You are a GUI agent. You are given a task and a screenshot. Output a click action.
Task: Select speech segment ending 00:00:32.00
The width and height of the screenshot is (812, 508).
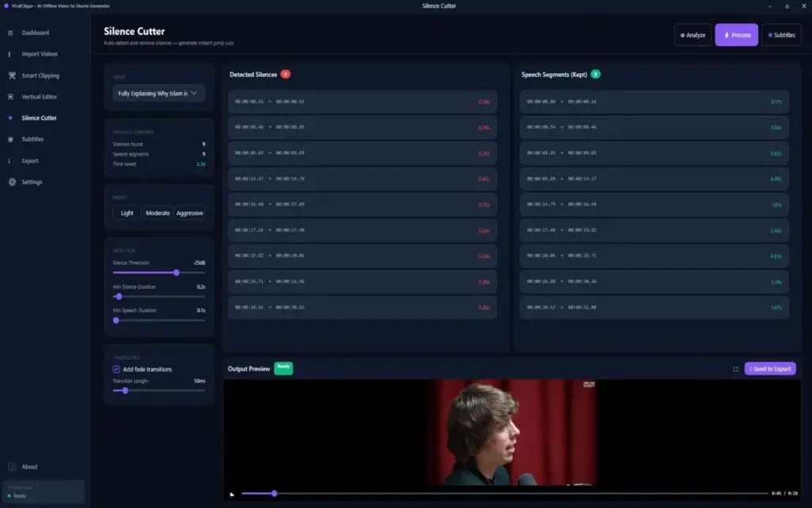coord(654,307)
